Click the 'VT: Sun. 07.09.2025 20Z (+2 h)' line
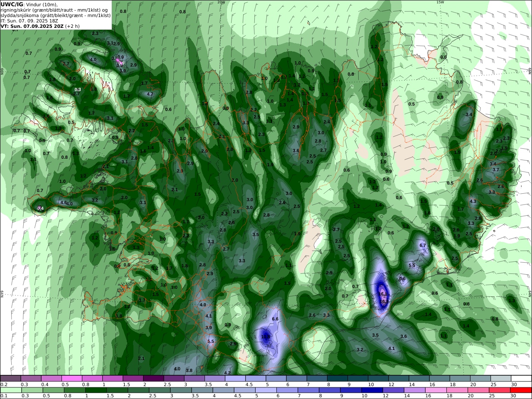 click(40, 26)
